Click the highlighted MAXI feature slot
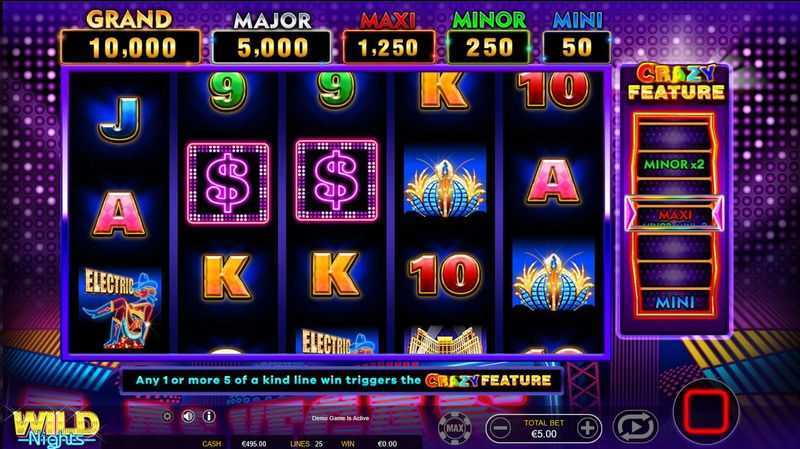Image resolution: width=800 pixels, height=449 pixels. (674, 214)
